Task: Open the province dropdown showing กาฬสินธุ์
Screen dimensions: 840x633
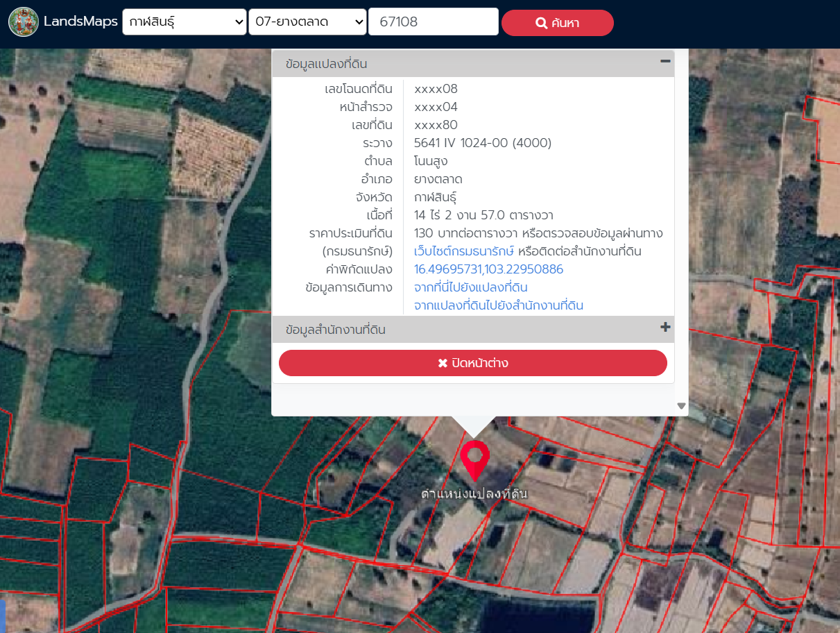Action: (x=184, y=22)
